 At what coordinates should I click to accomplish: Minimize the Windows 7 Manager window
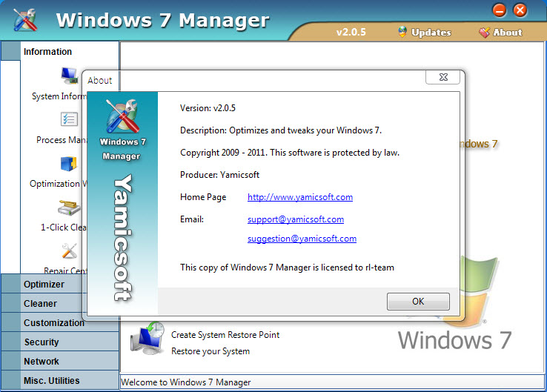click(x=500, y=10)
